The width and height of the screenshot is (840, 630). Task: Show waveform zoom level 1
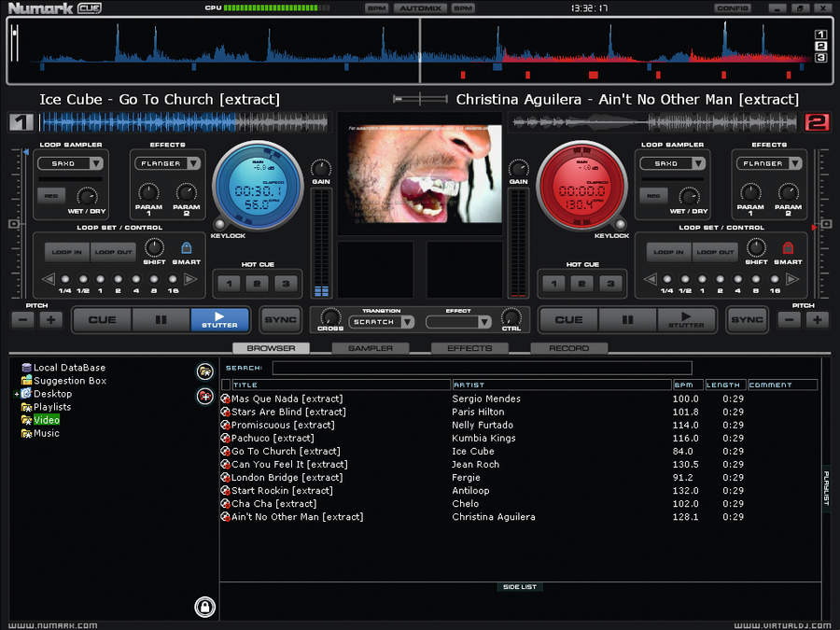tap(820, 35)
